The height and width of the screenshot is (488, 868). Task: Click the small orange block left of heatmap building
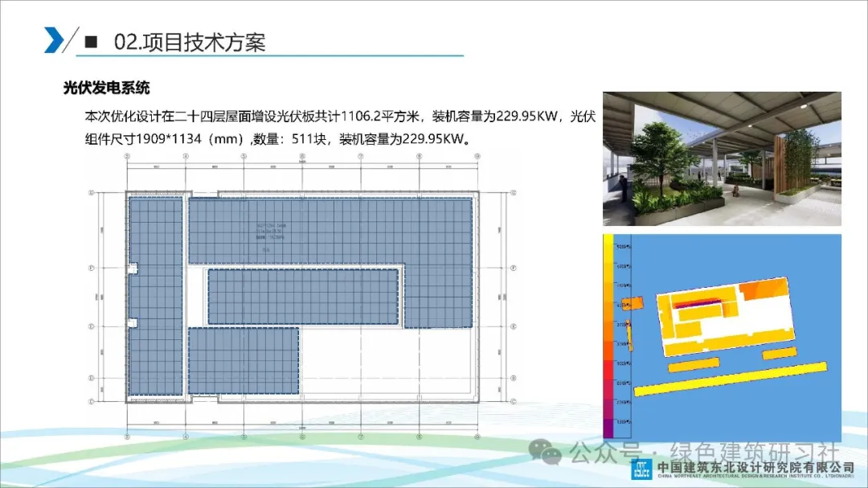tap(633, 304)
